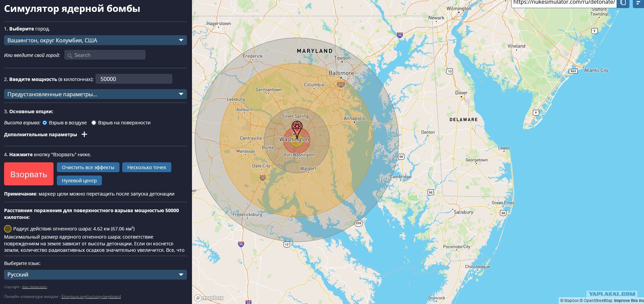The height and width of the screenshot is (304, 644).
Task: Click the Georgetown label on the map
Action: coord(477,160)
